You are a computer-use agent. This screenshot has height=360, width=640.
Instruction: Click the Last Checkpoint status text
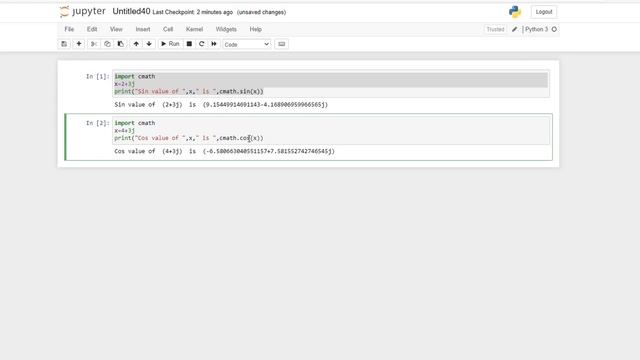click(192, 12)
